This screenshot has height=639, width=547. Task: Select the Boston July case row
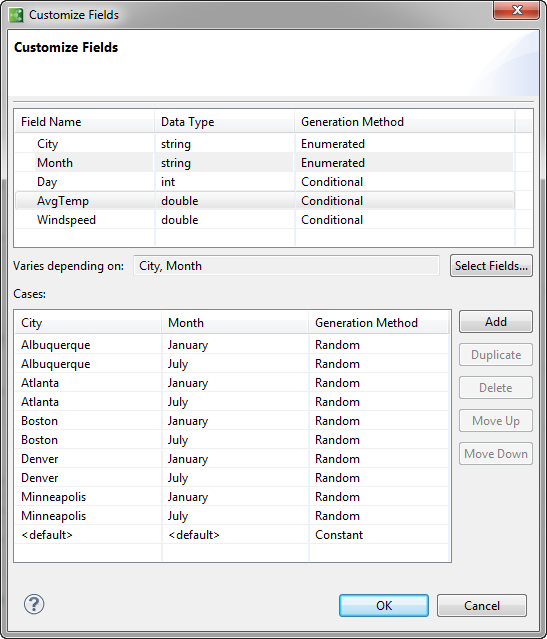[x=232, y=440]
